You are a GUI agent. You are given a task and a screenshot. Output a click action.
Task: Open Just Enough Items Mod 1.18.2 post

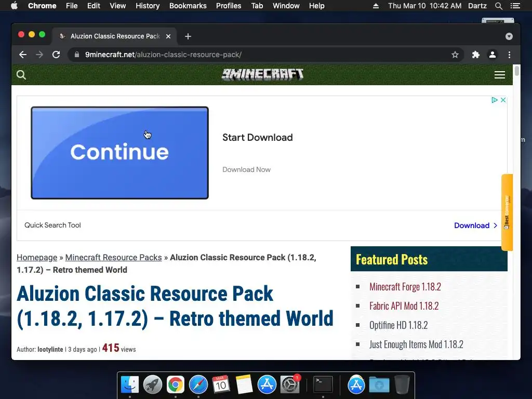coord(416,345)
